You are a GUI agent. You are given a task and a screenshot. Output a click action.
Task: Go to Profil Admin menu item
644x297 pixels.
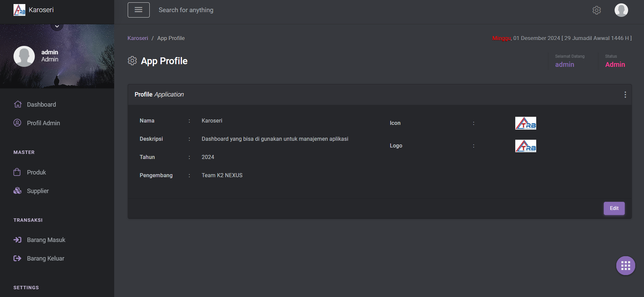(43, 123)
